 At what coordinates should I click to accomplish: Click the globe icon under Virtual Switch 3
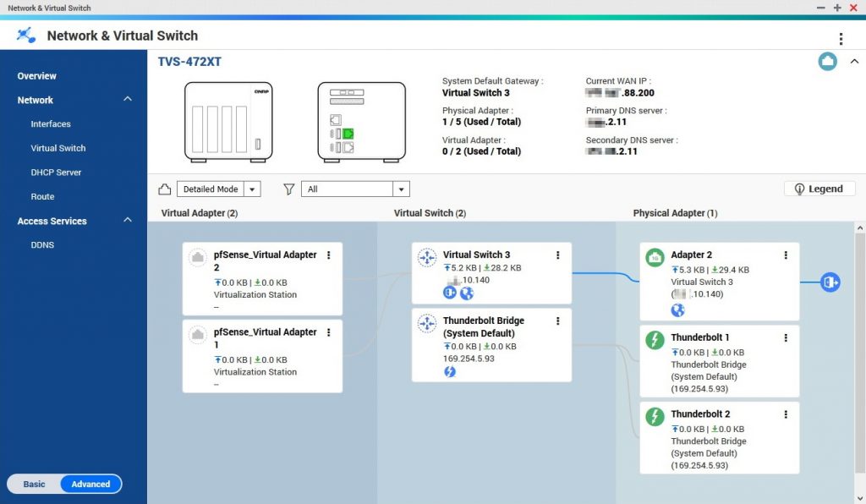(467, 293)
